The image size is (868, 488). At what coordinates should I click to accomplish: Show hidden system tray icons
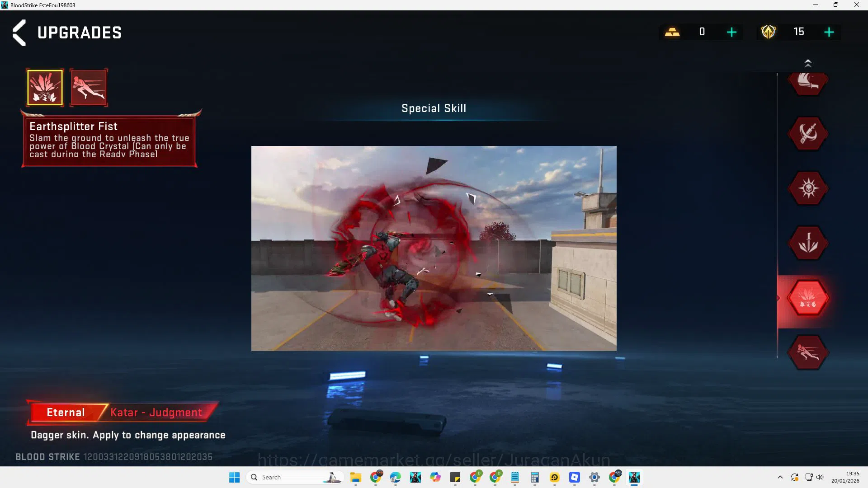[x=780, y=477]
